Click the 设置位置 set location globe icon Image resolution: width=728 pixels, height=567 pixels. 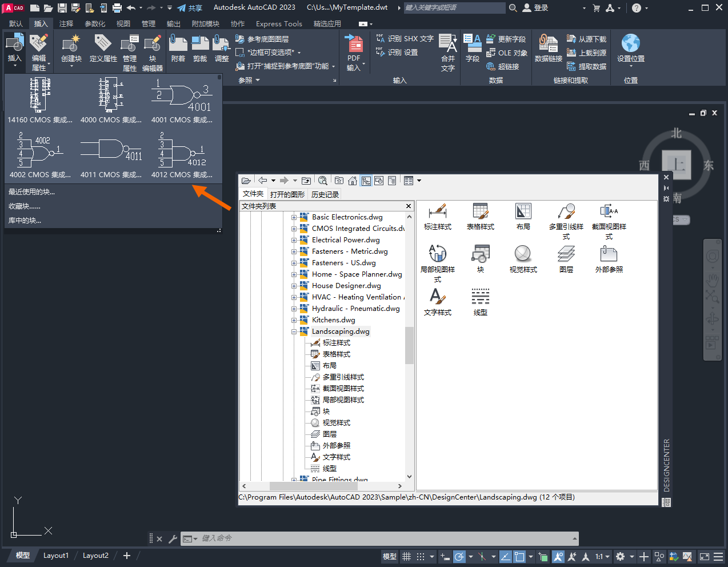(630, 43)
